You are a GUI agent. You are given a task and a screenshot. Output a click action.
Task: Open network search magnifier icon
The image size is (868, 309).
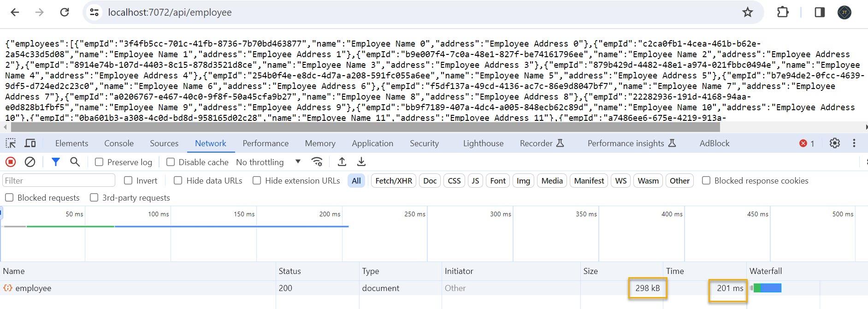pos(75,162)
